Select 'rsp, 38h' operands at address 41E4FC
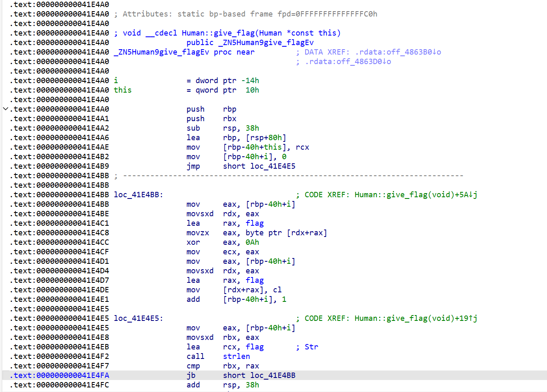Image resolution: width=547 pixels, height=392 pixels. tap(241, 385)
